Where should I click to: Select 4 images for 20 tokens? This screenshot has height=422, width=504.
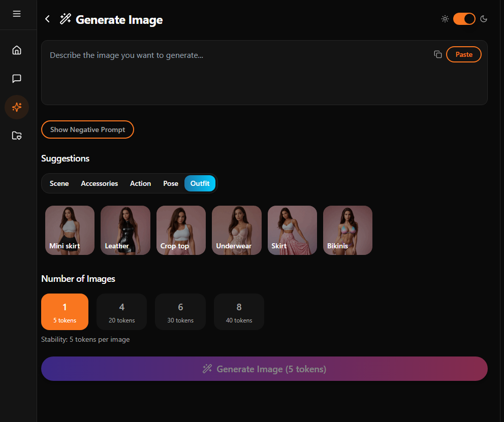pyautogui.click(x=121, y=312)
